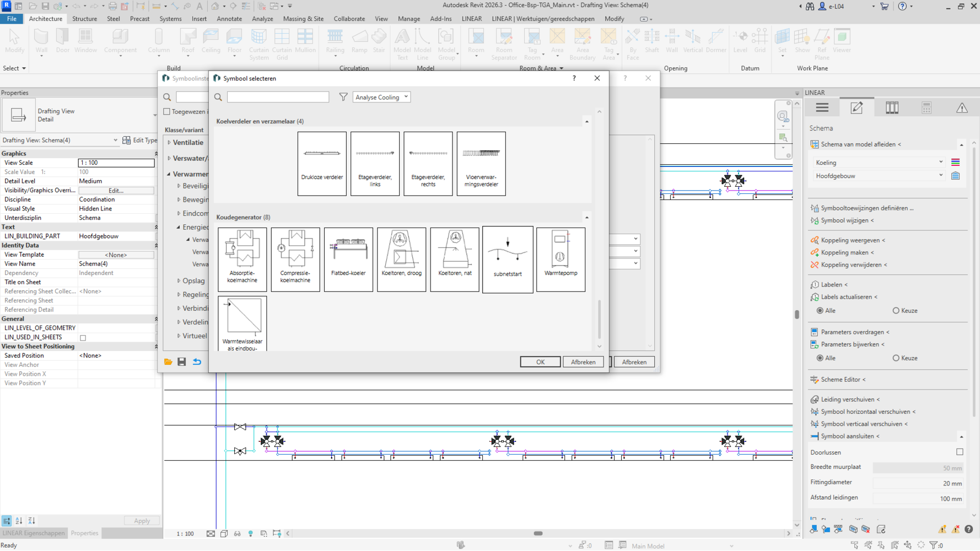Click the LINEAR hamburger menu icon
Screen dimensions: 980x551
(822, 108)
